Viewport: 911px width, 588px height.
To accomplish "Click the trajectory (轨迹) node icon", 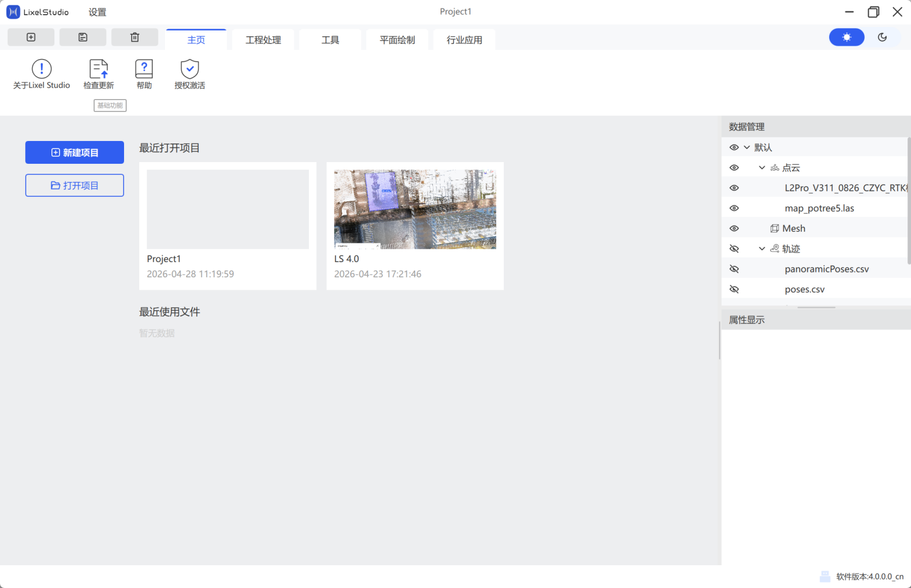I will (775, 249).
